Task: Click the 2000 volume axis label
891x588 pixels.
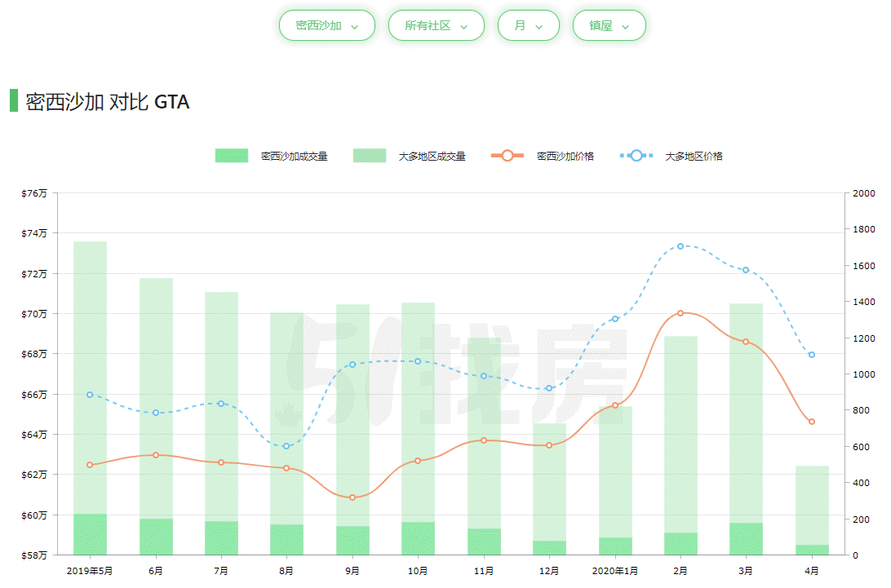Action: tap(864, 193)
